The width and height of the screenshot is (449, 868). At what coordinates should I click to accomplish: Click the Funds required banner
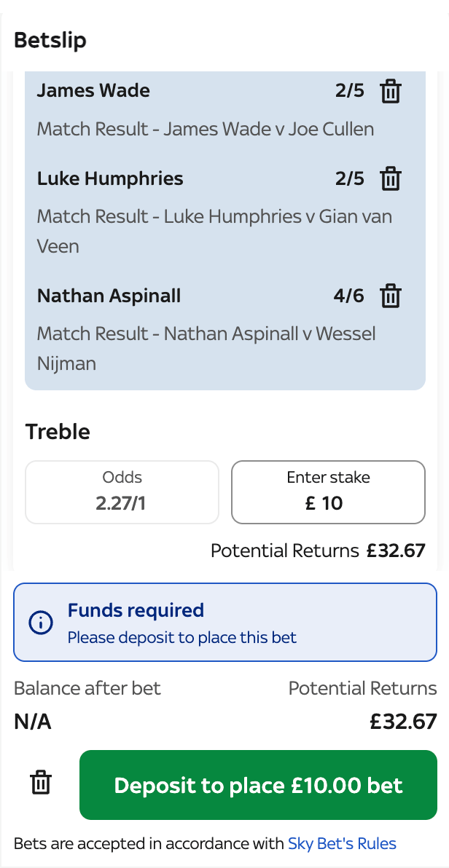click(225, 622)
